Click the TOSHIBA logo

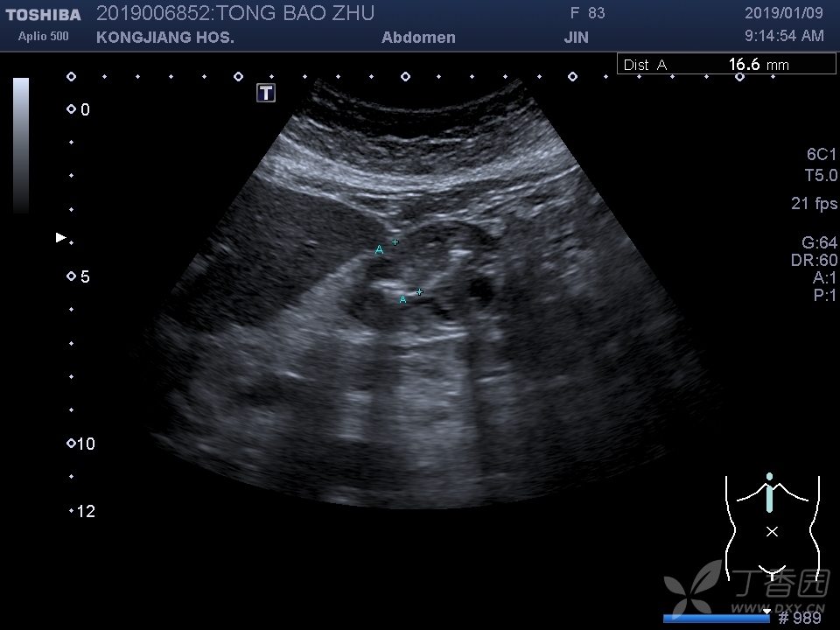click(x=43, y=15)
